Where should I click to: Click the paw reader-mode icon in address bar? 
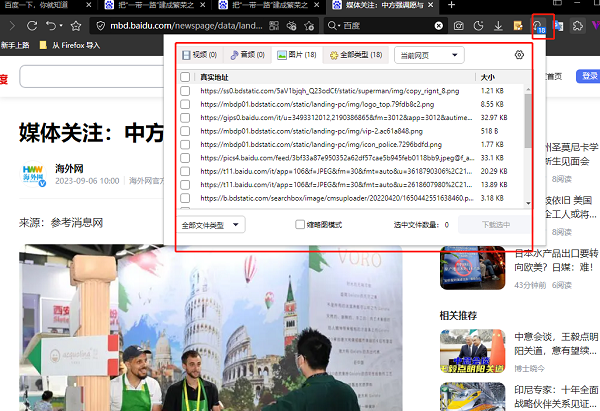pos(292,26)
